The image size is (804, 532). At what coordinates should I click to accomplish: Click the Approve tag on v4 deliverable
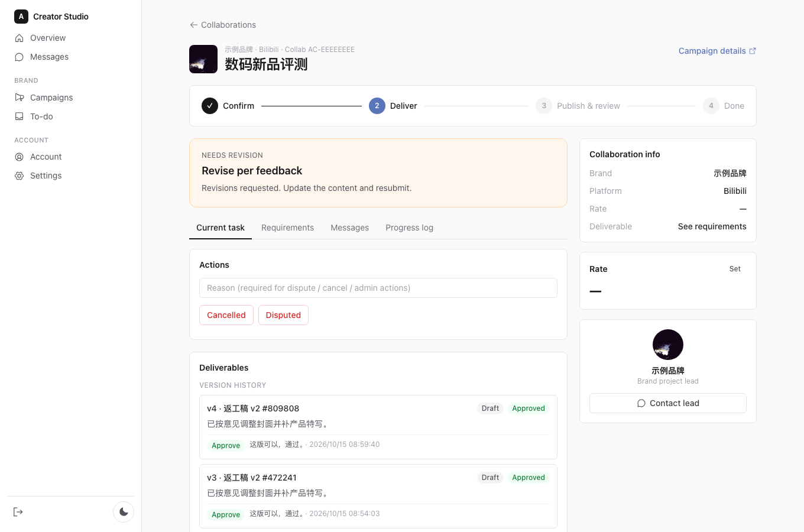point(226,446)
